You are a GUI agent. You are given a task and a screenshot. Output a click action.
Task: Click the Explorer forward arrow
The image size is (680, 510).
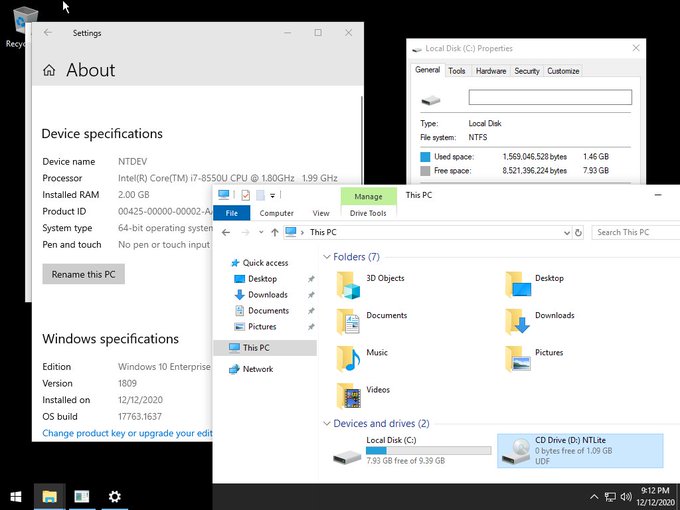pyautogui.click(x=245, y=232)
